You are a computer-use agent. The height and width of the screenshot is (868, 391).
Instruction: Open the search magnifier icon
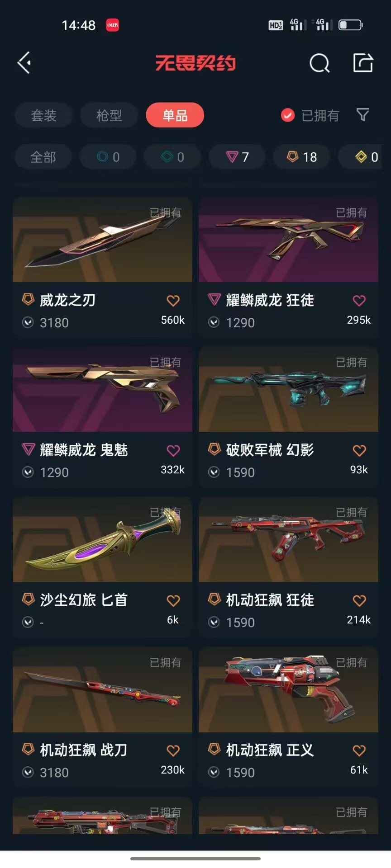(319, 63)
